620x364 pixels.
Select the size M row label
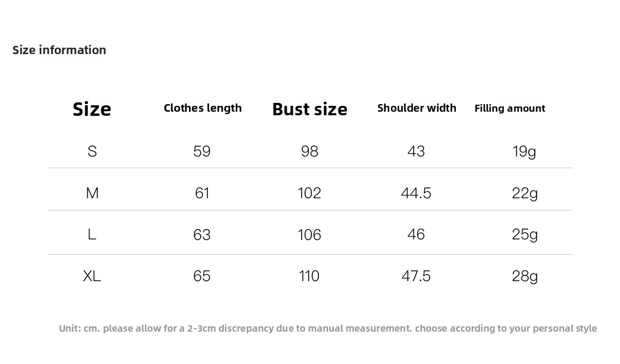pos(92,193)
